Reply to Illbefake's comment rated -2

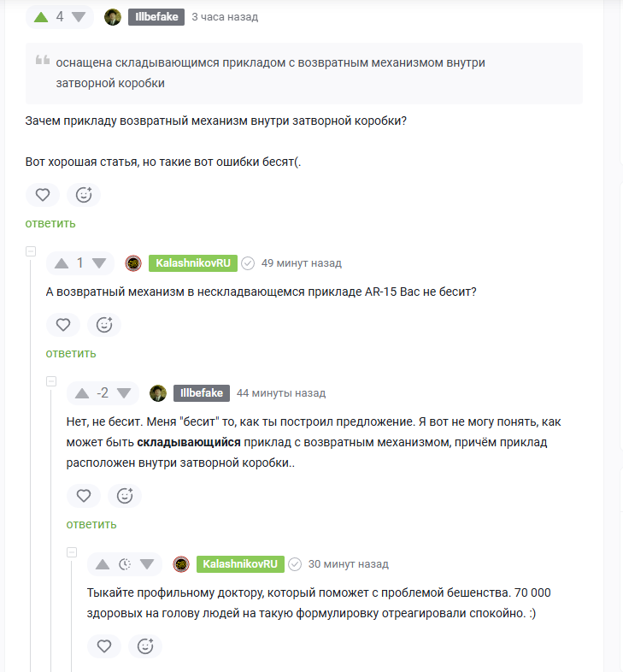point(91,524)
